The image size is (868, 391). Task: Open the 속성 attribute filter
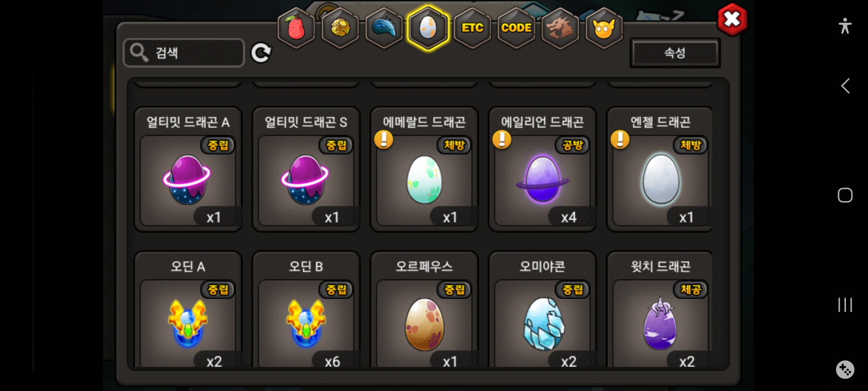[x=675, y=53]
